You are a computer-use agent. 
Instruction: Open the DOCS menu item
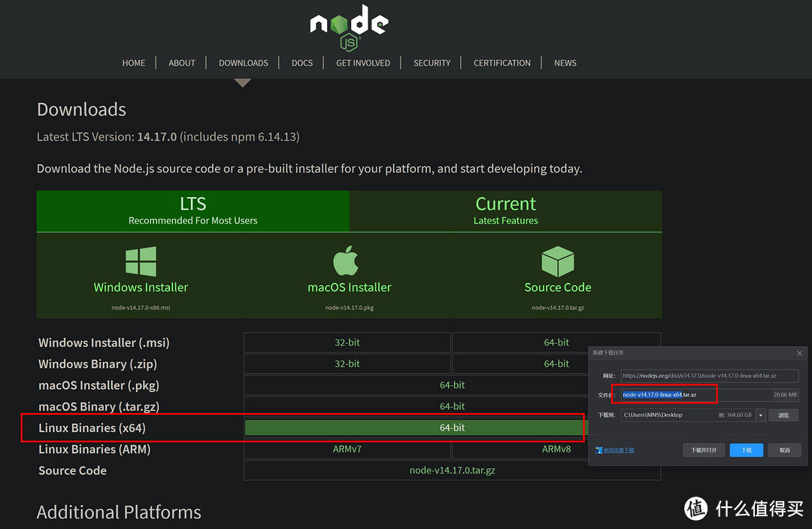point(301,63)
